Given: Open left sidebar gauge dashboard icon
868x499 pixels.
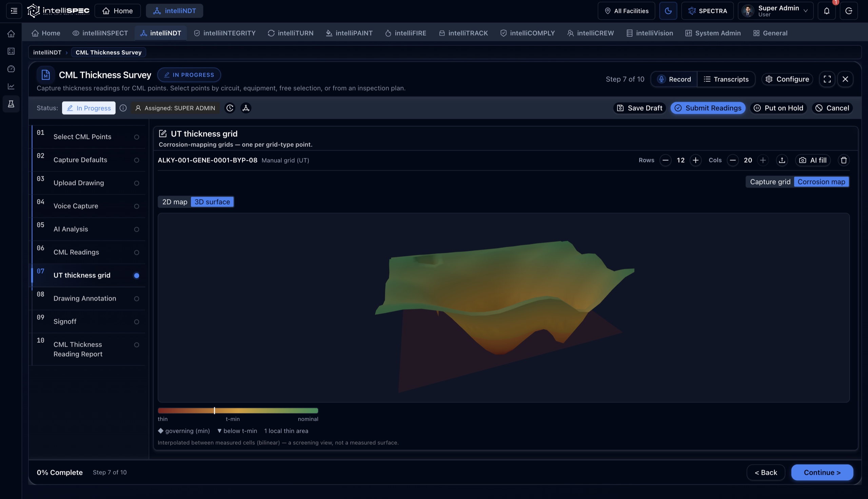Looking at the screenshot, I should click(11, 69).
